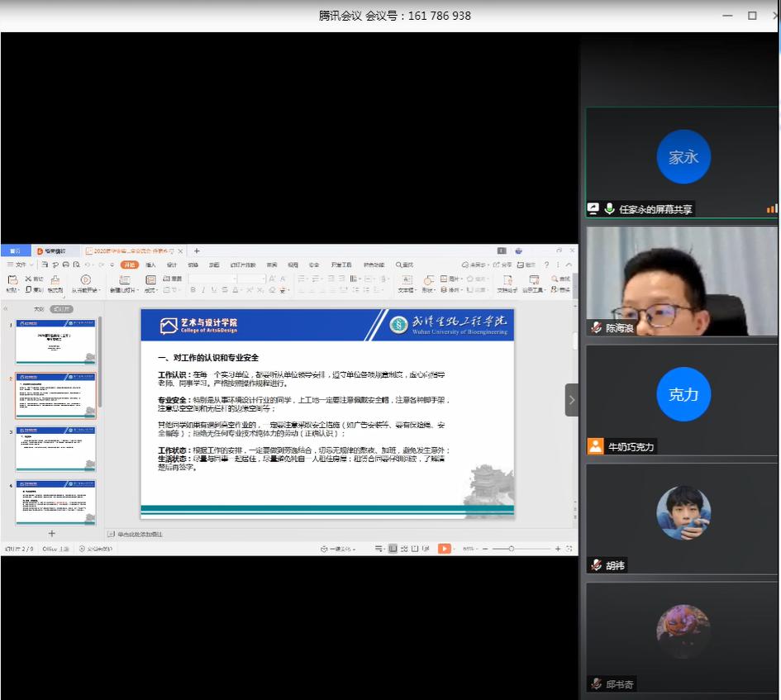Switch to slide sorter view in status bar
Viewport: 781px width, 700px height.
click(x=405, y=549)
